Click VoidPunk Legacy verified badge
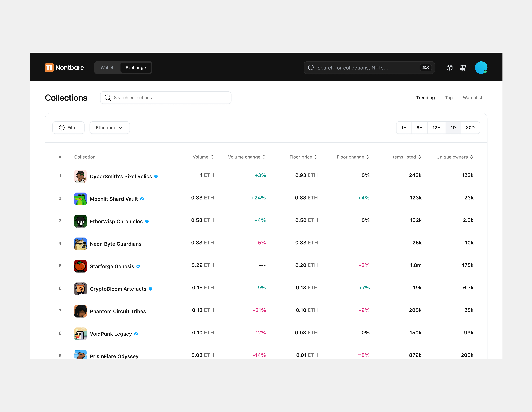 136,334
